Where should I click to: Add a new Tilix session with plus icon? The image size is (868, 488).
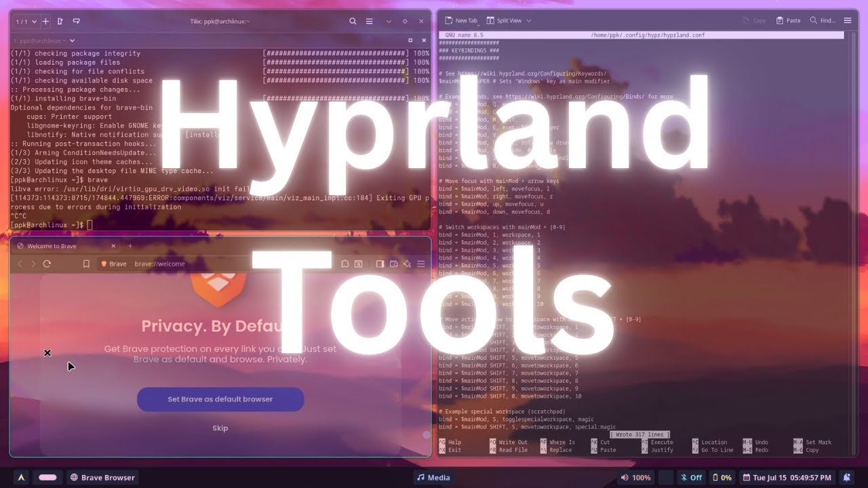pos(45,22)
